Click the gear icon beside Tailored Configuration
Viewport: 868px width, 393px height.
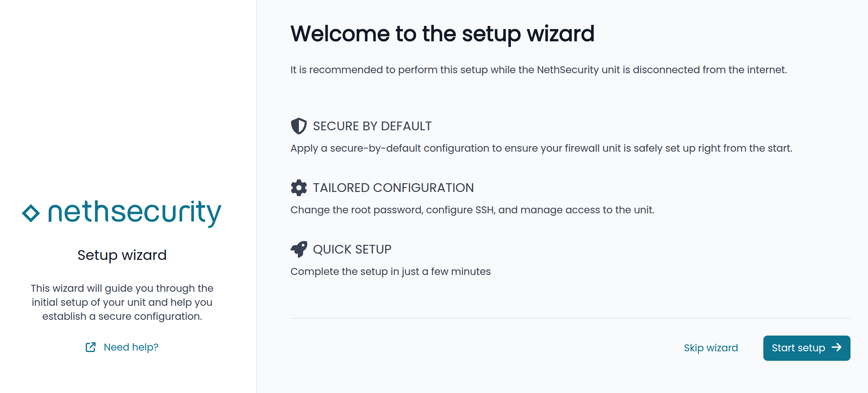point(299,188)
